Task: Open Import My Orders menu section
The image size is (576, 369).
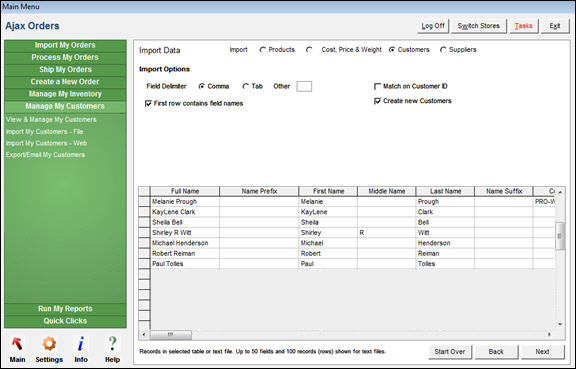Action: tap(65, 45)
